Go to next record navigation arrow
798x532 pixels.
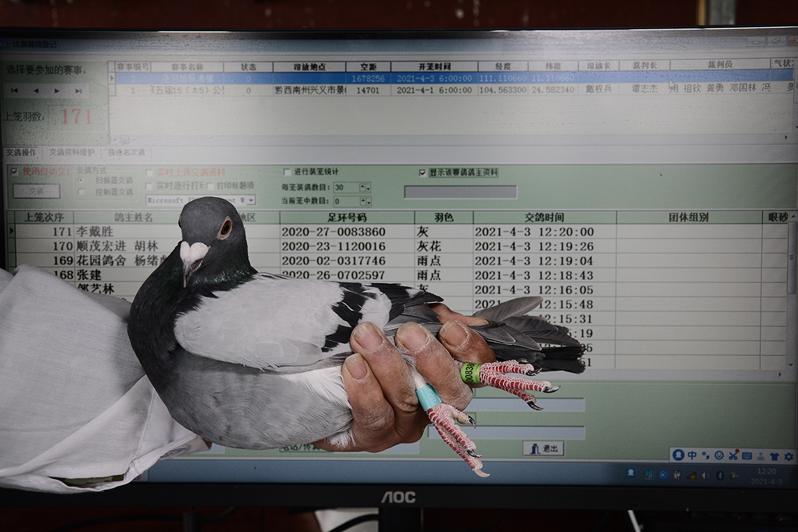coord(57,90)
